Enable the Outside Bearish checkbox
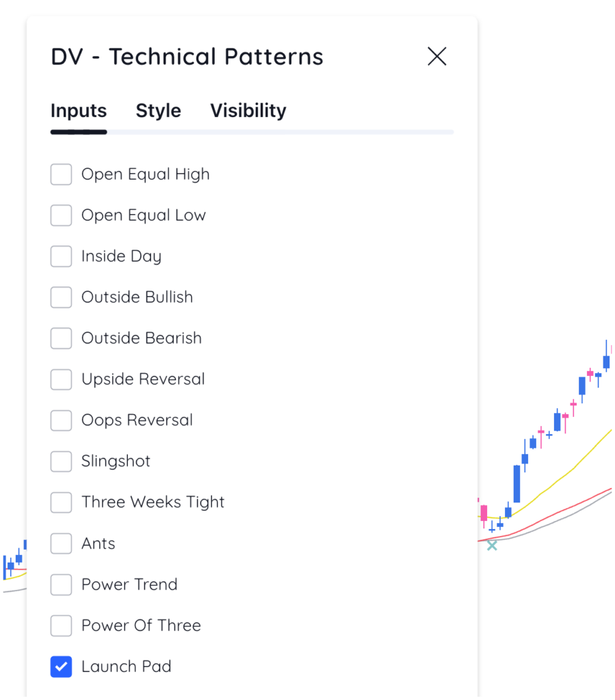615x700 pixels. [61, 338]
